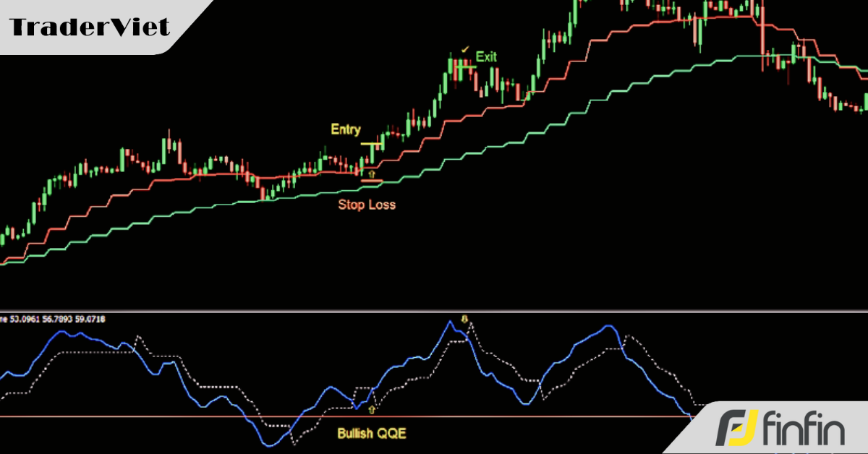The width and height of the screenshot is (868, 454).
Task: Click the 'Stop Loss' text label
Action: point(367,205)
